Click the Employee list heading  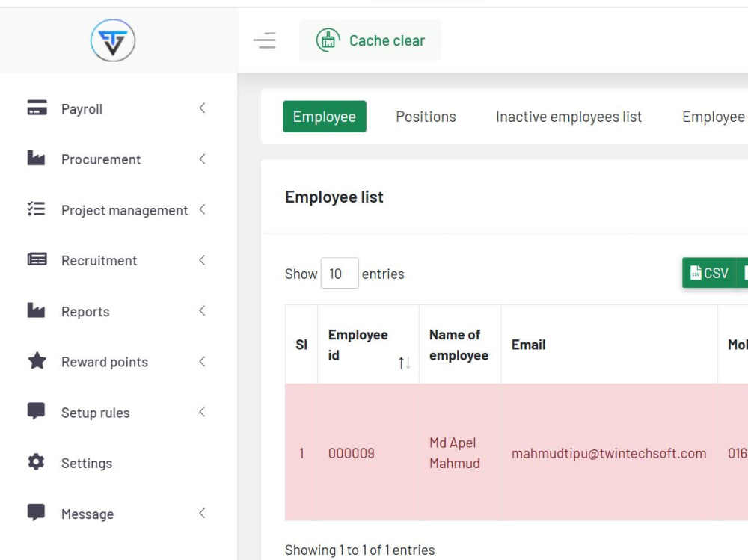point(334,197)
